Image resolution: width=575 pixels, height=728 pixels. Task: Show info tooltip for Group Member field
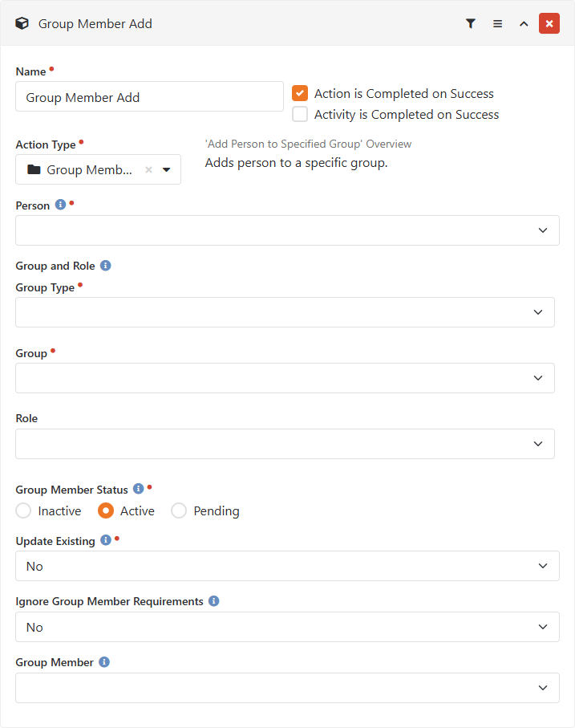[104, 662]
